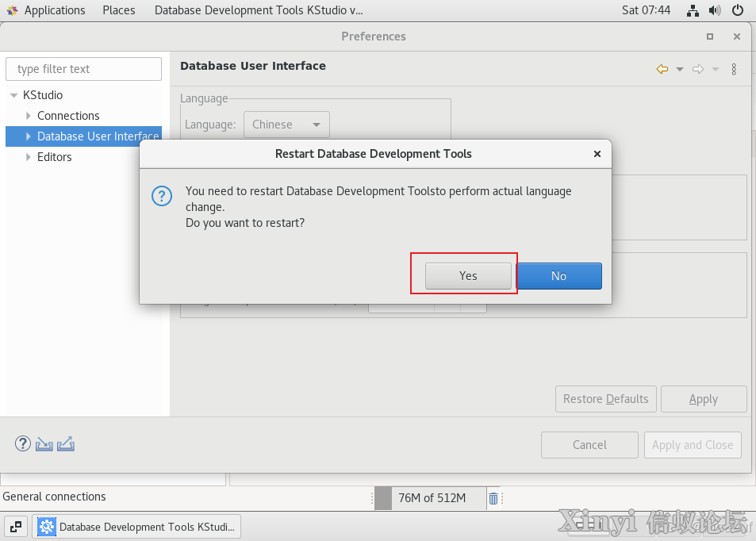This screenshot has width=756, height=541.
Task: Open the Places menu
Action: pos(119,10)
